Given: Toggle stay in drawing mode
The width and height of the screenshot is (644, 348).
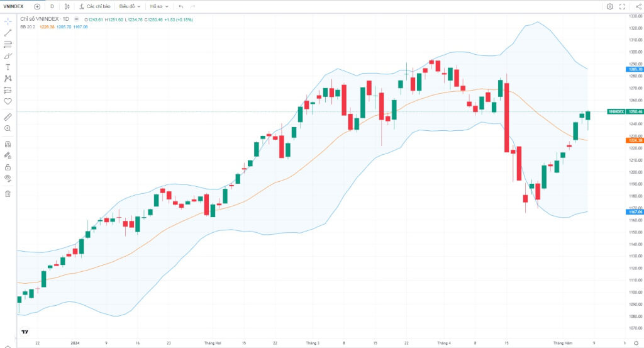Looking at the screenshot, I should click(8, 155).
